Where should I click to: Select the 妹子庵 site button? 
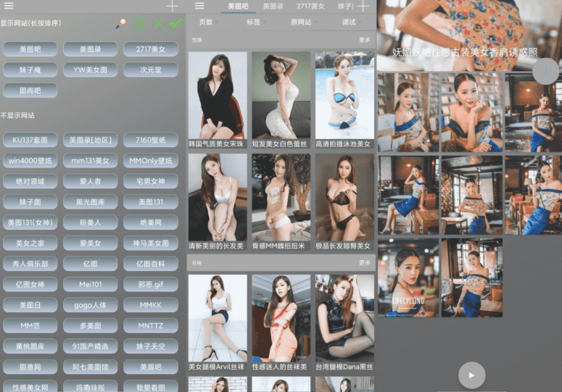tap(30, 70)
